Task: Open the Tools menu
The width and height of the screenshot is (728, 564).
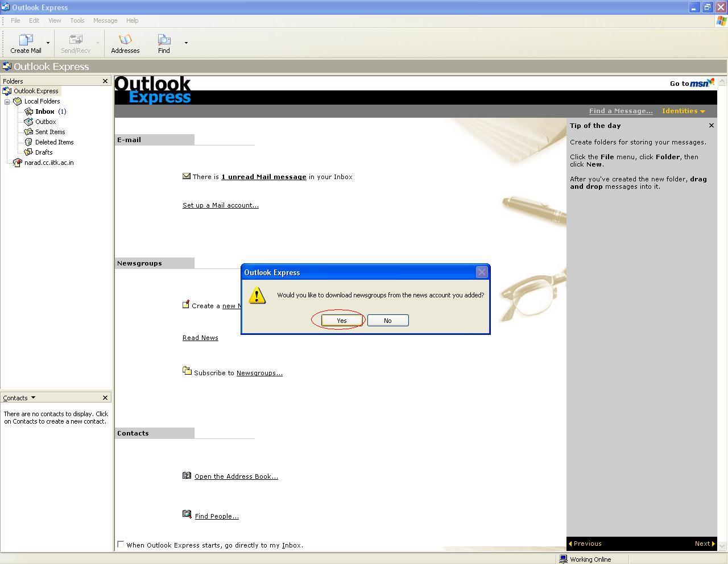Action: [77, 20]
